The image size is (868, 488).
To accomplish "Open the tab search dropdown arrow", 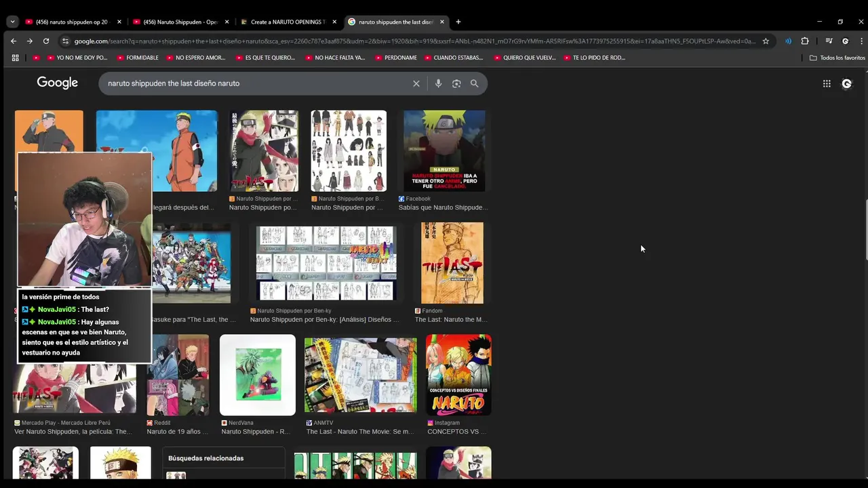I will tap(12, 22).
